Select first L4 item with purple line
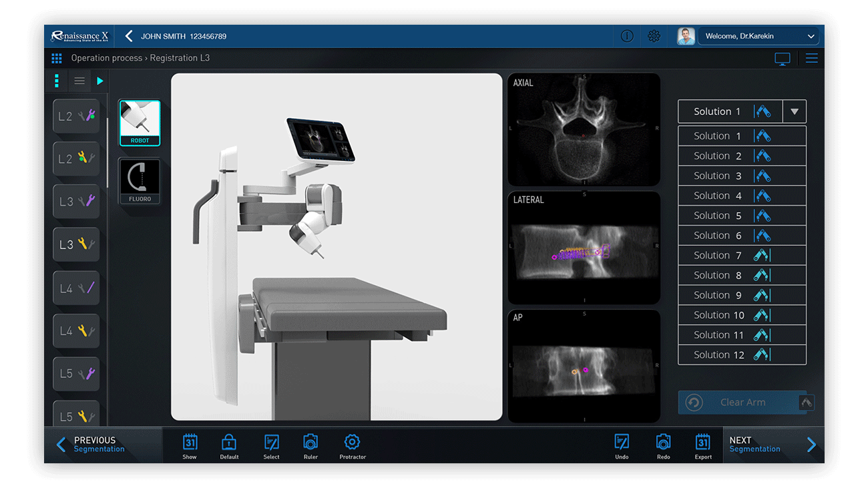Image resolution: width=868 pixels, height=488 pixels. pos(76,288)
